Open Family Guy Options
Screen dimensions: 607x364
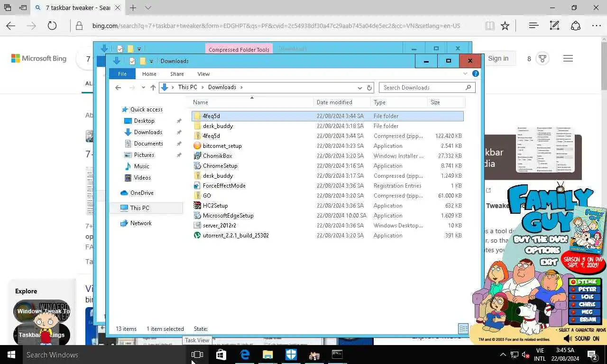(543, 250)
